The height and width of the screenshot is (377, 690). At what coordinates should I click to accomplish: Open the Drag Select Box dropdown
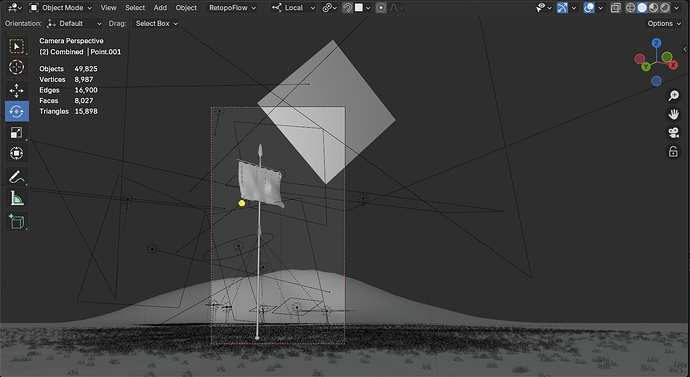tap(156, 23)
